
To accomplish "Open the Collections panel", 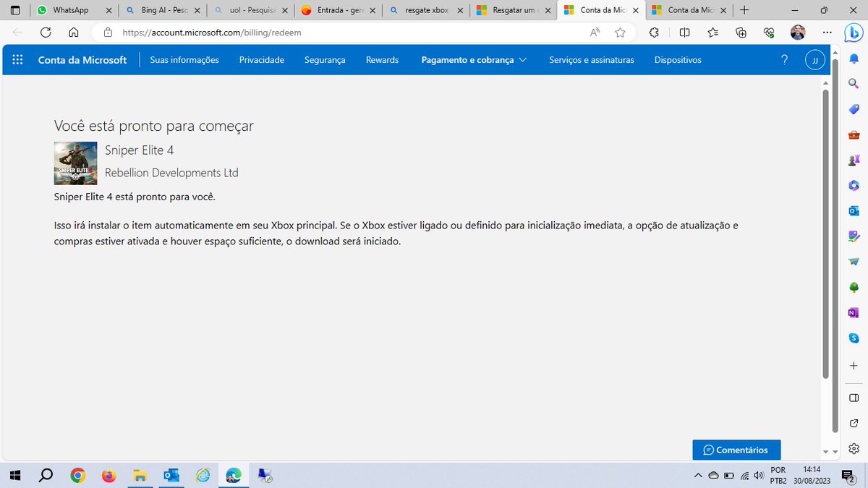I will [x=741, y=33].
